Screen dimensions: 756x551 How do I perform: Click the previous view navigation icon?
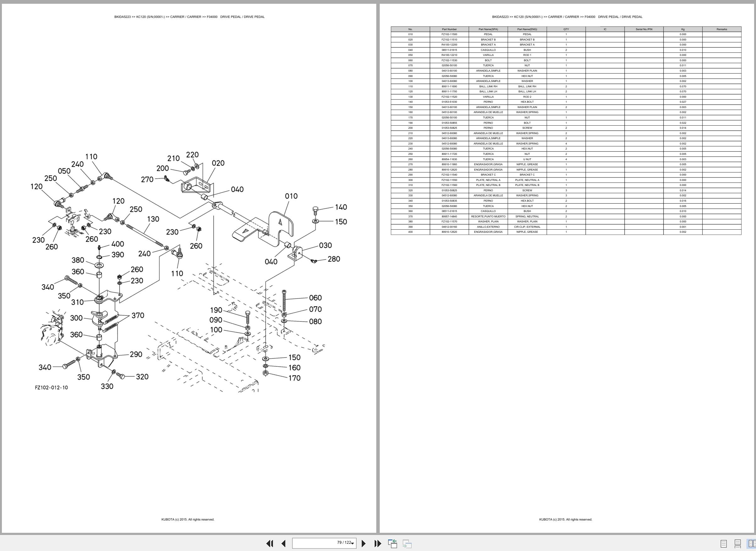tap(393, 543)
